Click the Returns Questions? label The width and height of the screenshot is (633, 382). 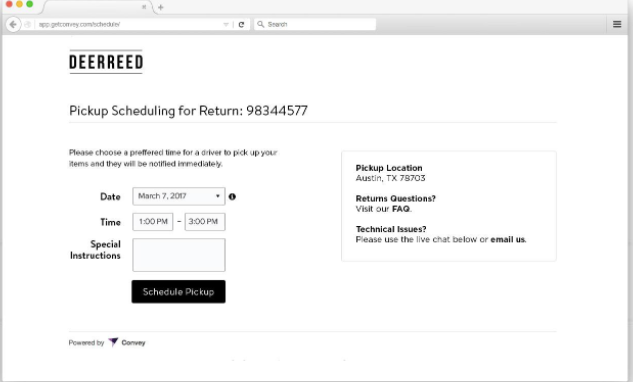coord(396,199)
